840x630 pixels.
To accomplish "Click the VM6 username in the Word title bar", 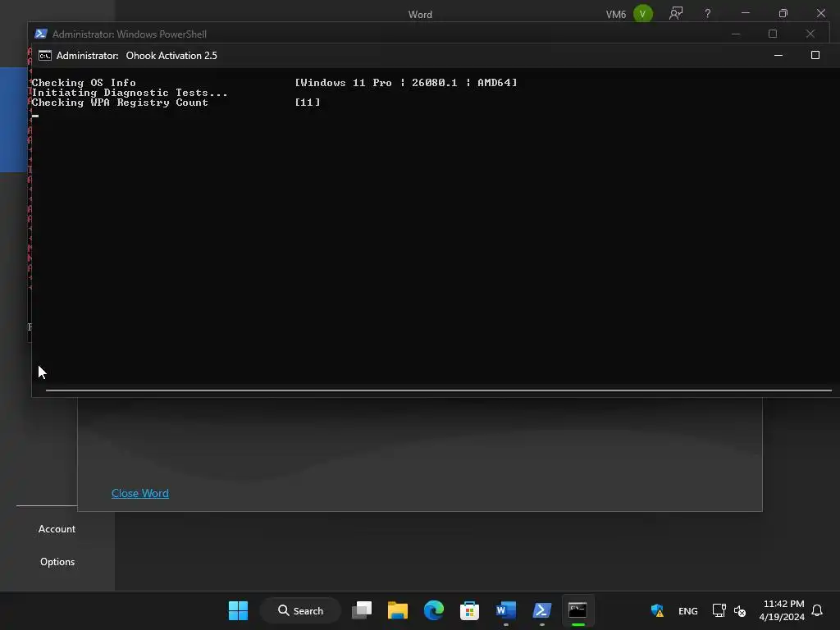I will (616, 15).
